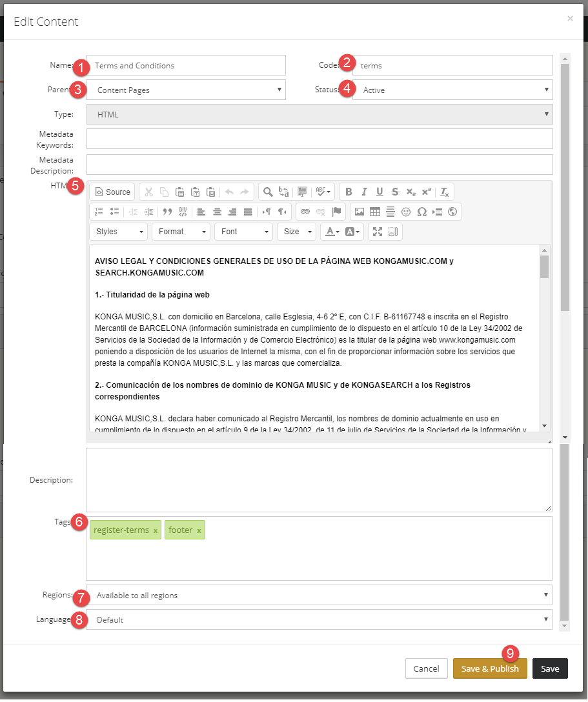Open the Find magnifier tool
588x702 pixels.
(x=268, y=192)
